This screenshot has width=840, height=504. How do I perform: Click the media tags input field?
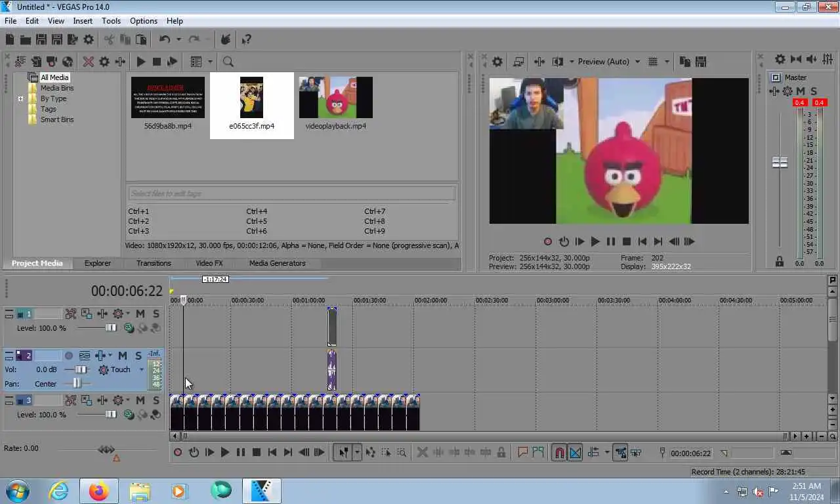tap(291, 194)
